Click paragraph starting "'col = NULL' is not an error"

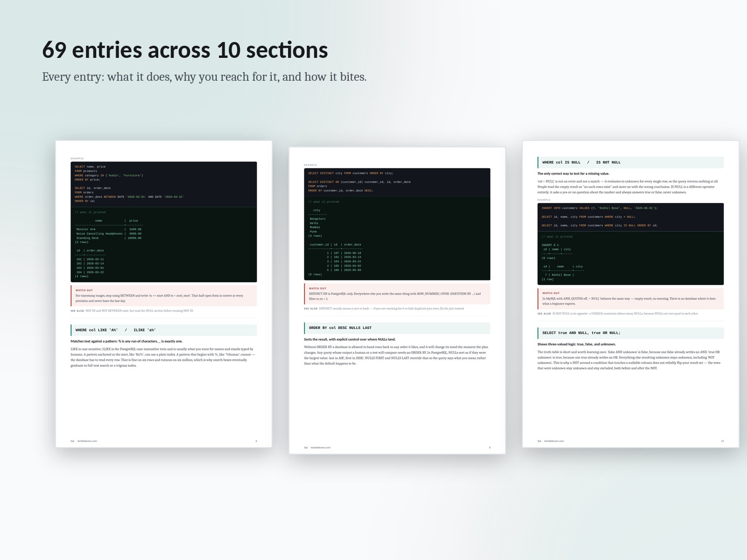coord(628,187)
